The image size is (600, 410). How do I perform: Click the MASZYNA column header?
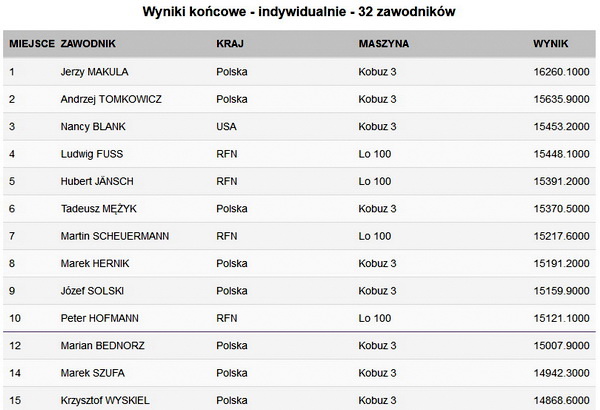pos(382,45)
